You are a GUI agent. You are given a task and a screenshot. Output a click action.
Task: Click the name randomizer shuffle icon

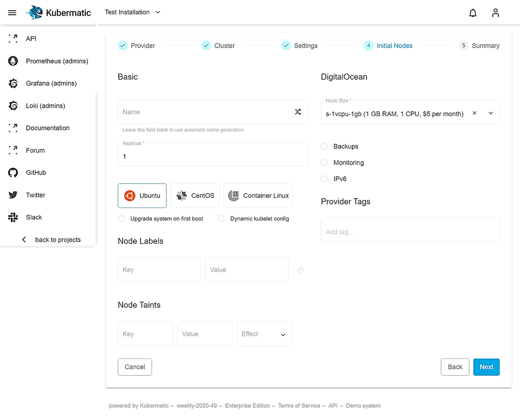tap(298, 112)
